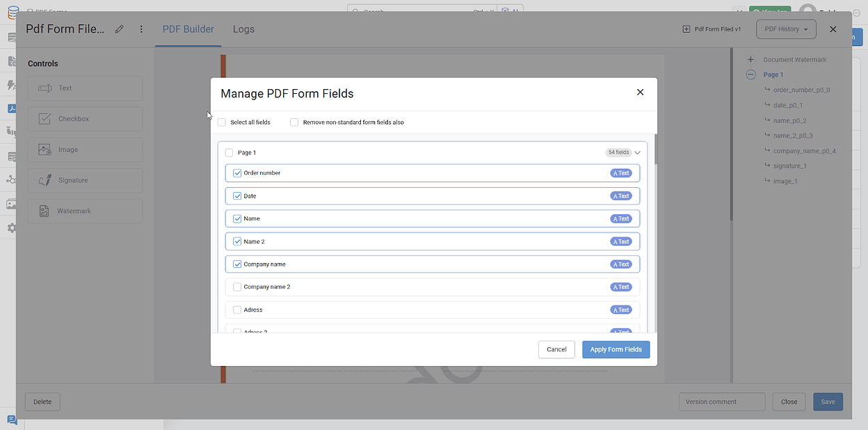Click the Controls panel heading
Screen dimensions: 868x430
(43, 63)
